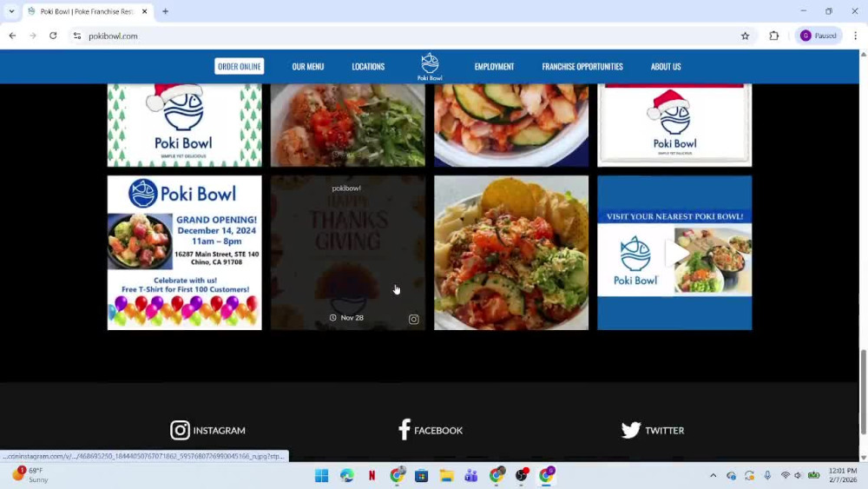The width and height of the screenshot is (868, 489).
Task: Open the browser Extensions menu
Action: [x=774, y=36]
